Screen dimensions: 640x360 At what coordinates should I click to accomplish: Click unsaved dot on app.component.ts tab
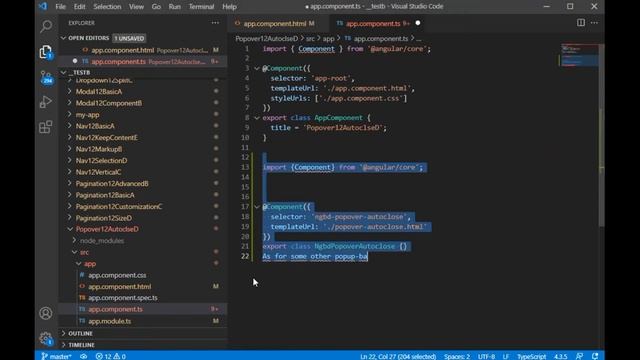[418, 23]
